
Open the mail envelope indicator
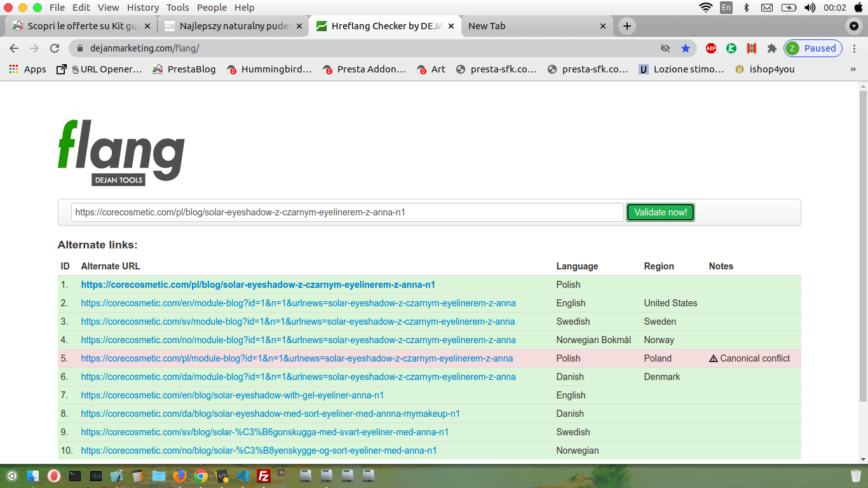click(767, 8)
